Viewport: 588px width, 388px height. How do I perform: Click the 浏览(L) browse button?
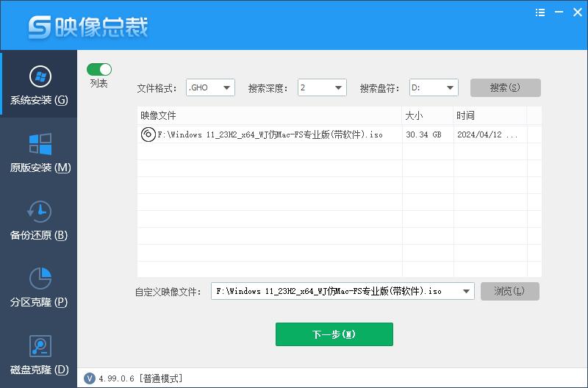509,291
